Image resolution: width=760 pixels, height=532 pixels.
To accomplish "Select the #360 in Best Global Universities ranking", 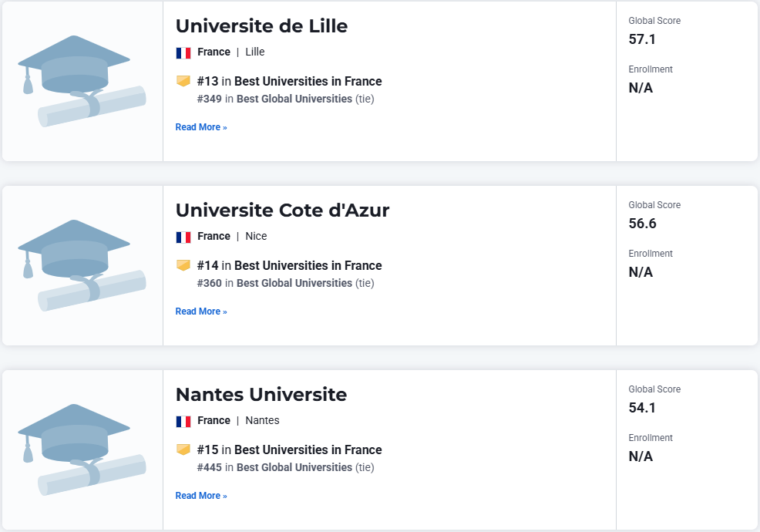I will click(x=285, y=283).
